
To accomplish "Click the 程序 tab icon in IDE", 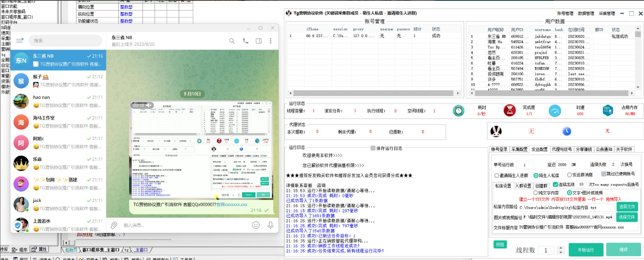I will click(14, 250).
